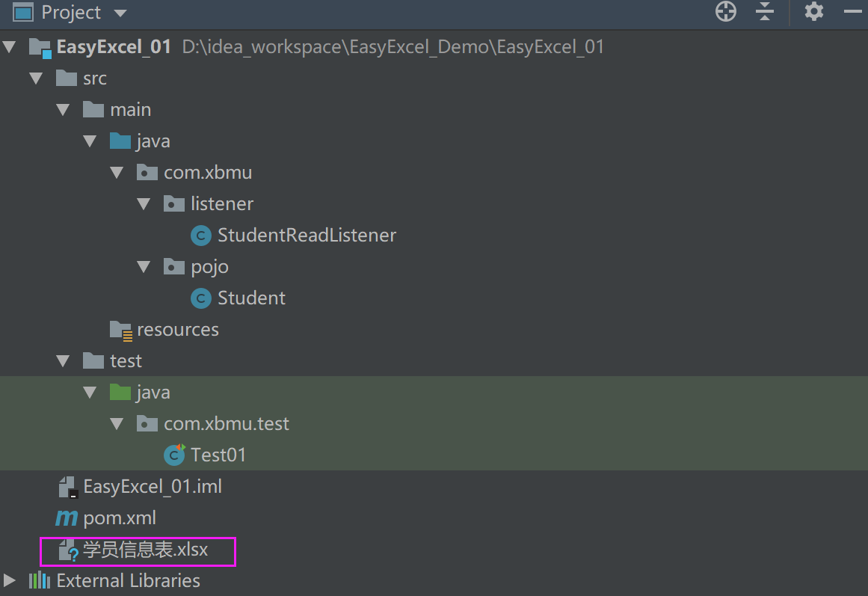Open the StudentReadListener class
Image resolution: width=868 pixels, height=596 pixels.
307,236
